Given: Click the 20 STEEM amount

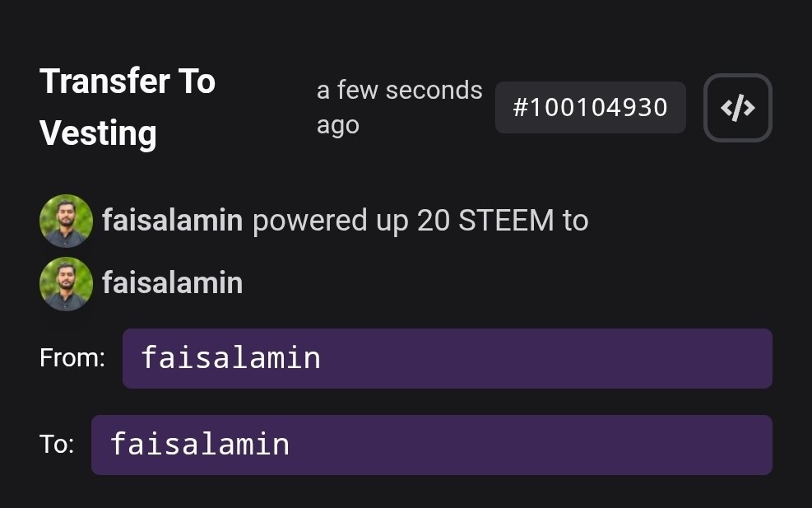Looking at the screenshot, I should coord(485,221).
